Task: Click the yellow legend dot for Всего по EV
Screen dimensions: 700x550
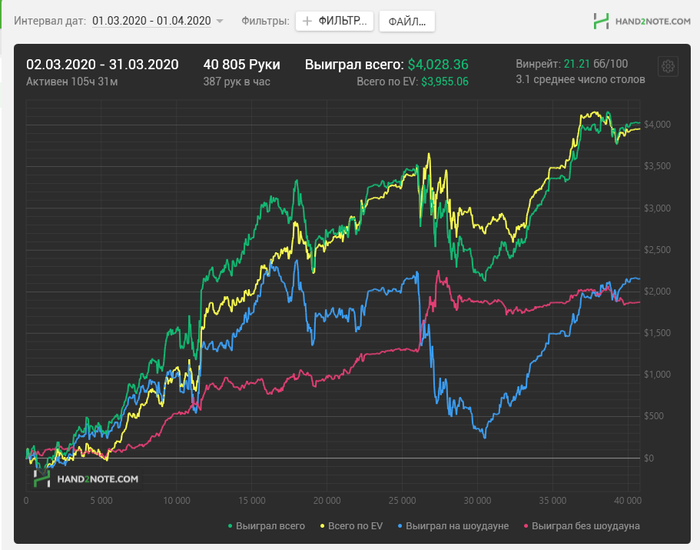Action: pyautogui.click(x=322, y=526)
